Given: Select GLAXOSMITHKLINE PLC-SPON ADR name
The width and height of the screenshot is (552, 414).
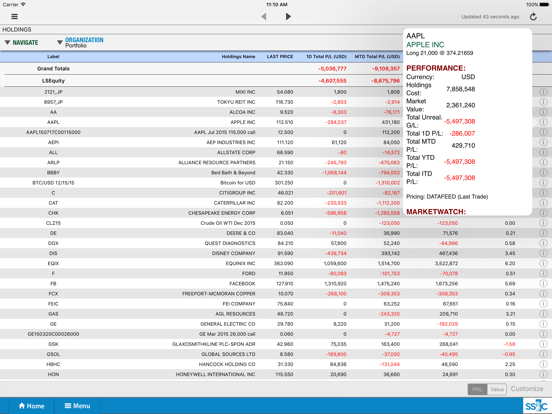Looking at the screenshot, I should pos(214,344).
